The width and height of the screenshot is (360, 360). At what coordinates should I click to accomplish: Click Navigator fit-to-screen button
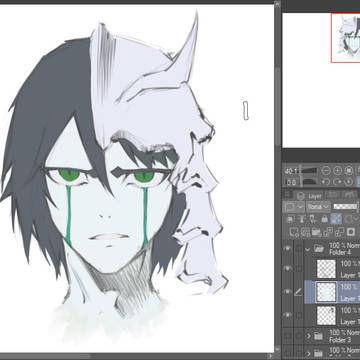[349, 171]
